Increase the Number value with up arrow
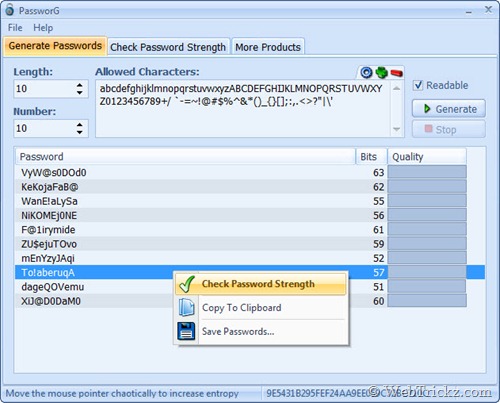500x403 pixels. point(79,125)
